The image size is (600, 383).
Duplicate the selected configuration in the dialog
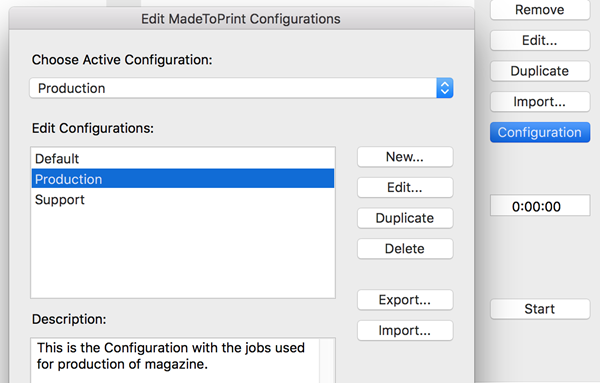(x=405, y=218)
